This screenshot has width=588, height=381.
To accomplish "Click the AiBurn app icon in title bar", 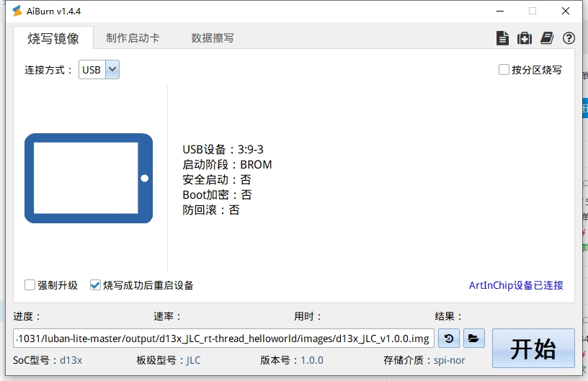I will (x=17, y=11).
